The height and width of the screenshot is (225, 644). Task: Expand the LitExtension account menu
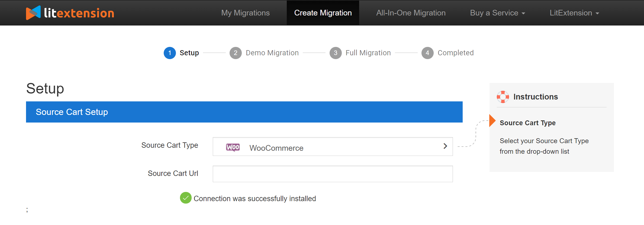574,13
